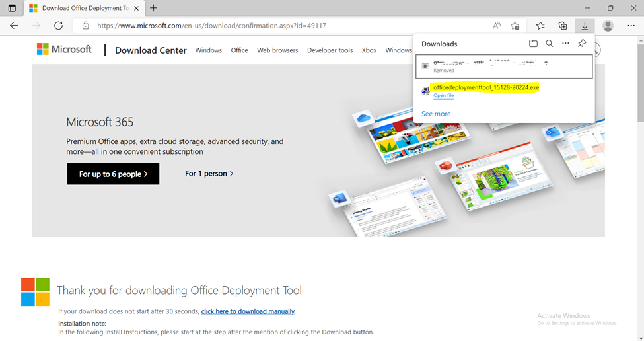Click the Microsoft logo
Screen dimensions: 644x341
pos(64,50)
